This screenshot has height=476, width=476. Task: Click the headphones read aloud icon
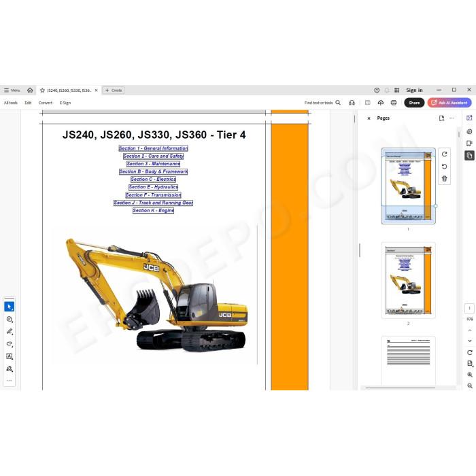(x=352, y=103)
